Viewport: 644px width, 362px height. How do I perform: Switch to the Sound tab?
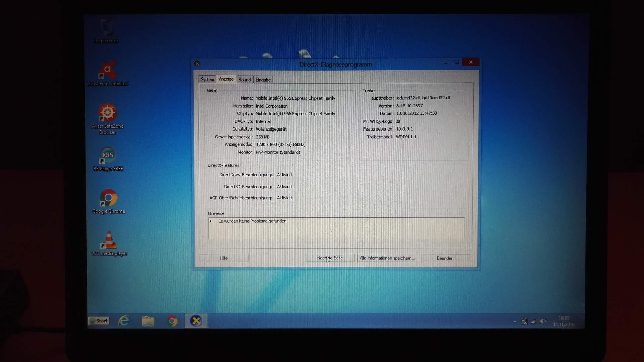[245, 80]
